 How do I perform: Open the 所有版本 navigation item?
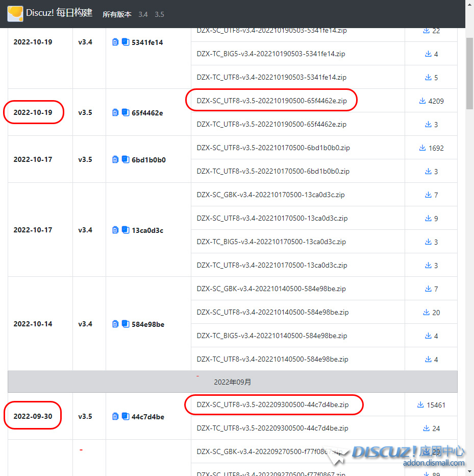click(117, 14)
